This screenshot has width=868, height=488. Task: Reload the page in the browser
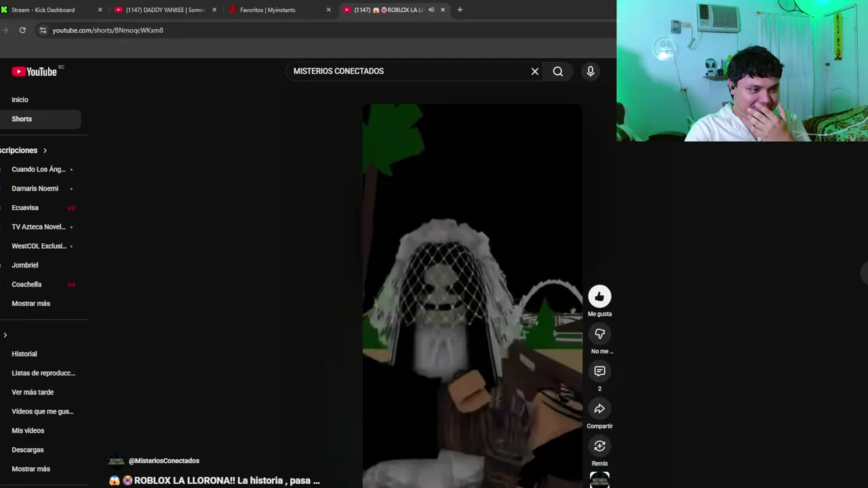22,30
